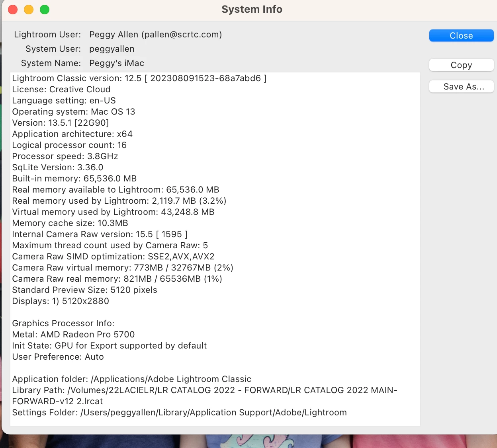Select System User value peggyallen

(112, 49)
